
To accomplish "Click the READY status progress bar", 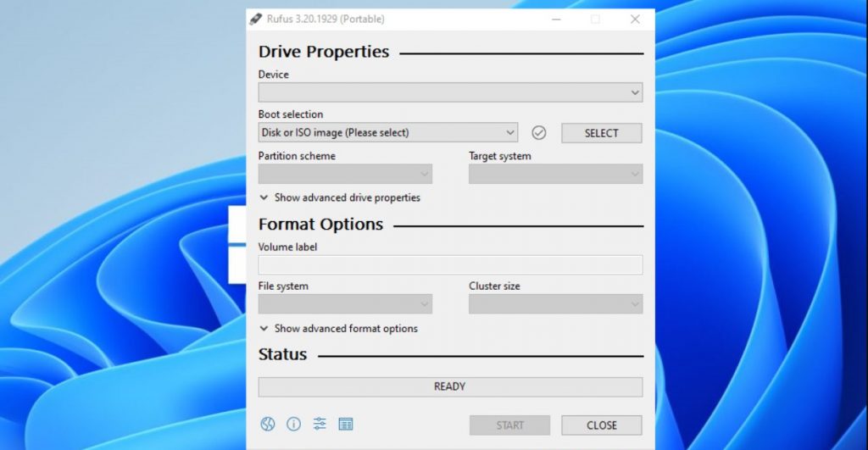I will tap(450, 386).
